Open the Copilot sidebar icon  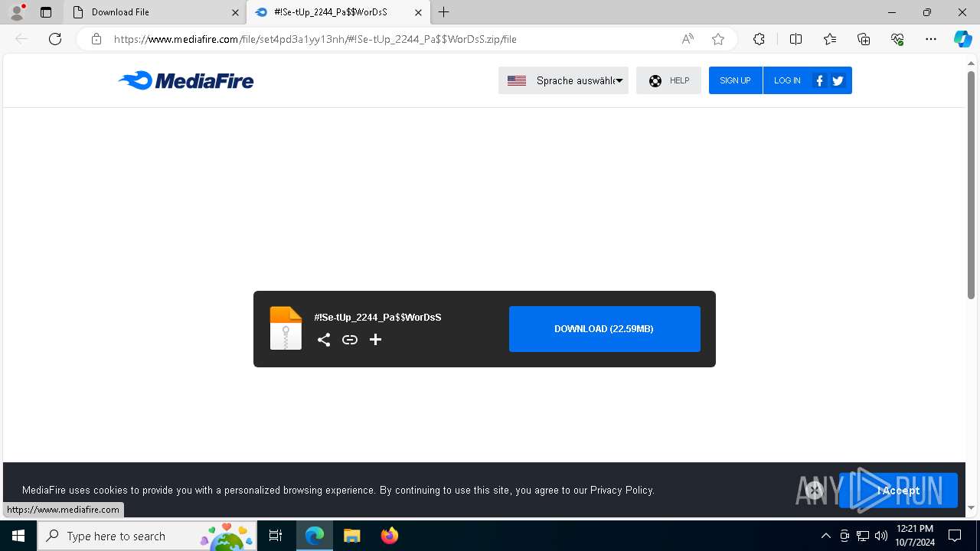pyautogui.click(x=962, y=39)
